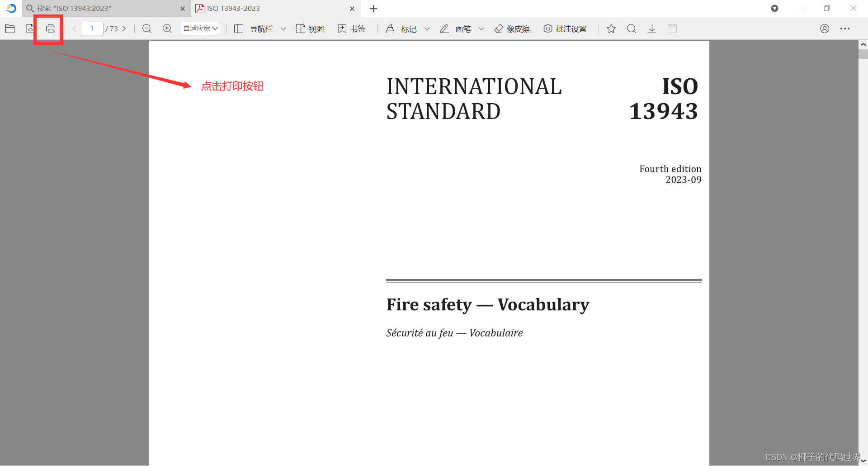
Task: Go to the next page arrow
Action: point(124,29)
